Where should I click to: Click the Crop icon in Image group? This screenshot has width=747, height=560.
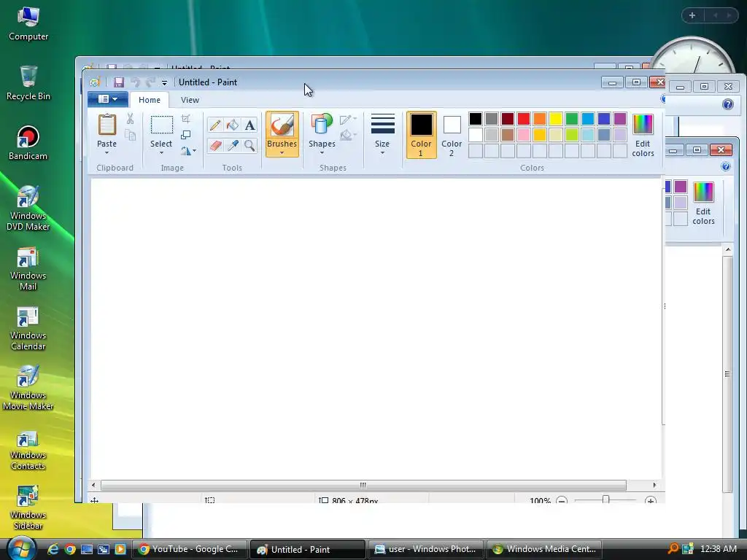186,119
